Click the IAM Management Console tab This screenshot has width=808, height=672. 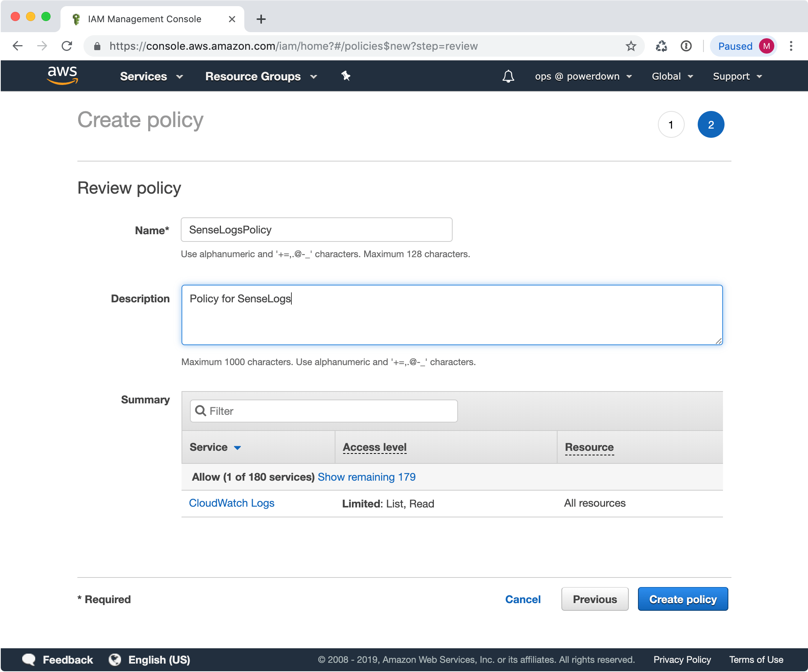152,19
